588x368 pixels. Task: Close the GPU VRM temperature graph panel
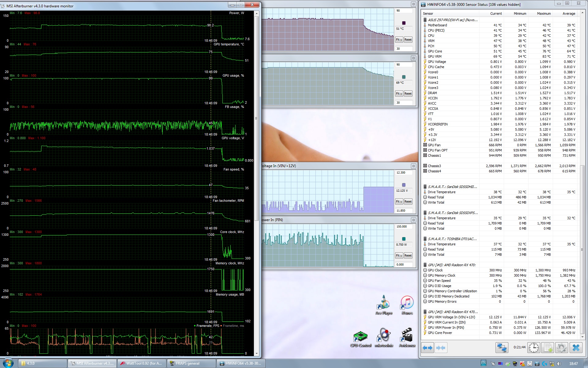[x=413, y=58]
